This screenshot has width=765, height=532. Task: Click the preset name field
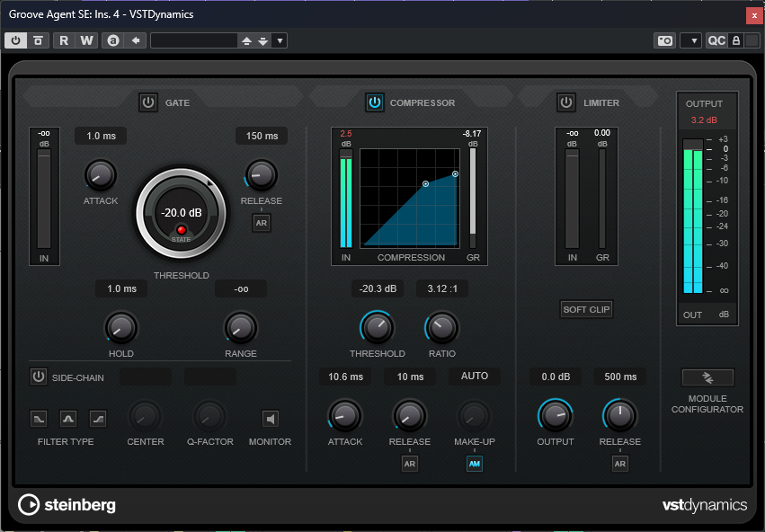click(194, 40)
